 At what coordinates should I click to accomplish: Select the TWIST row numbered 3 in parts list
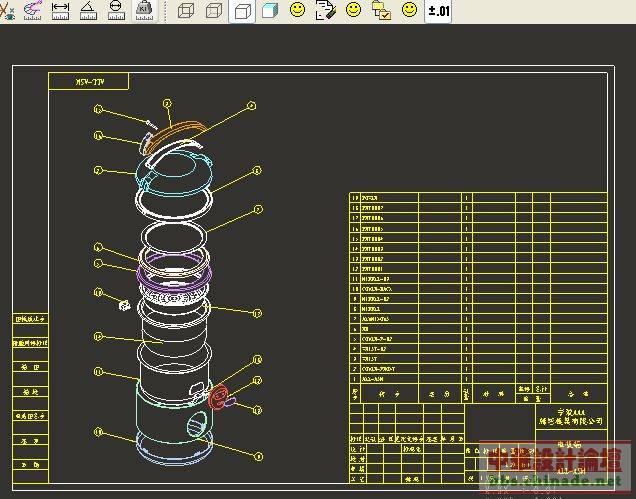click(478, 359)
